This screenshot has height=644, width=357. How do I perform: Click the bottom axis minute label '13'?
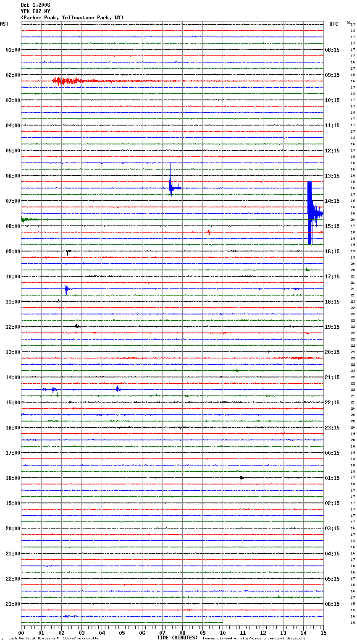pos(283,633)
